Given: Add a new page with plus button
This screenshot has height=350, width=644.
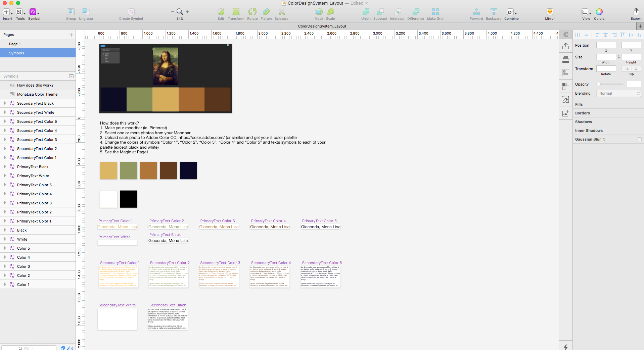Looking at the screenshot, I should (x=71, y=35).
